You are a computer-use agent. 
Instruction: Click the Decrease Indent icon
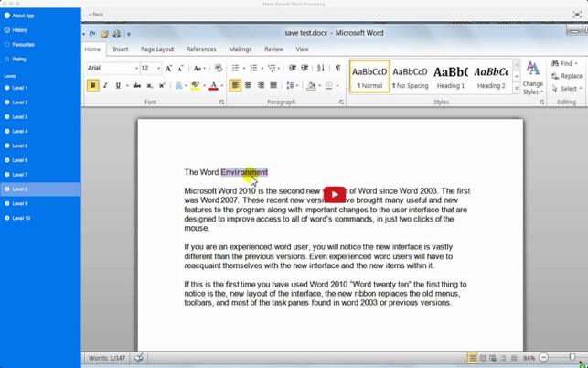coord(293,68)
